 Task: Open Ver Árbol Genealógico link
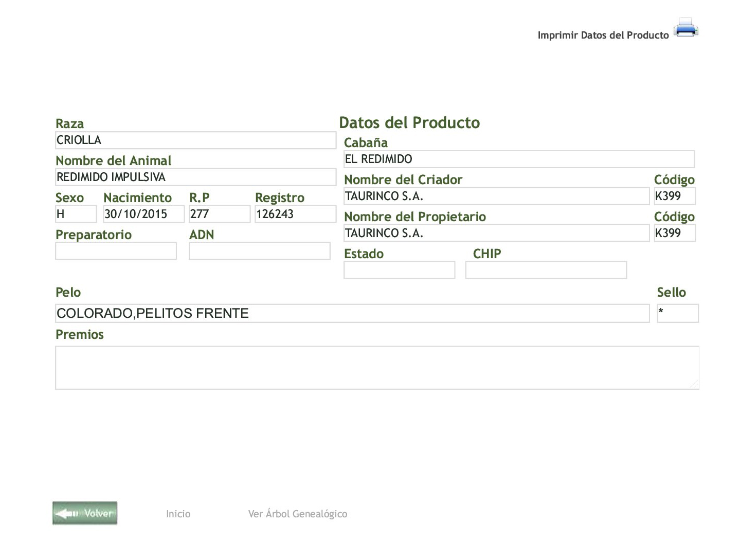(297, 514)
